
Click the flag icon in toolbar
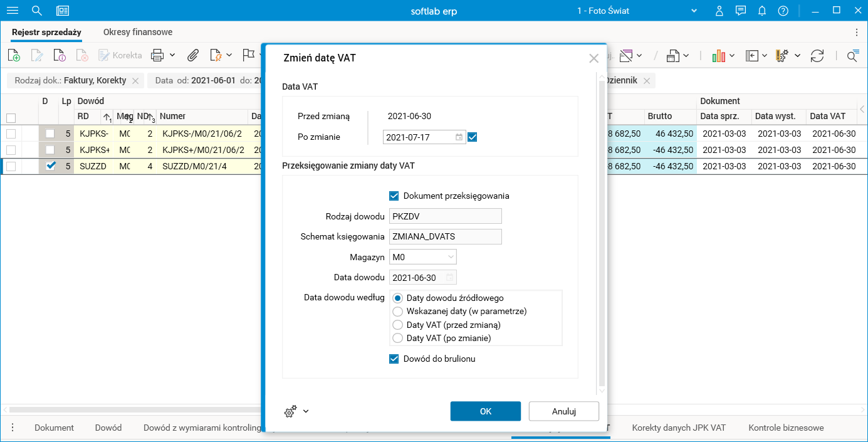point(248,55)
